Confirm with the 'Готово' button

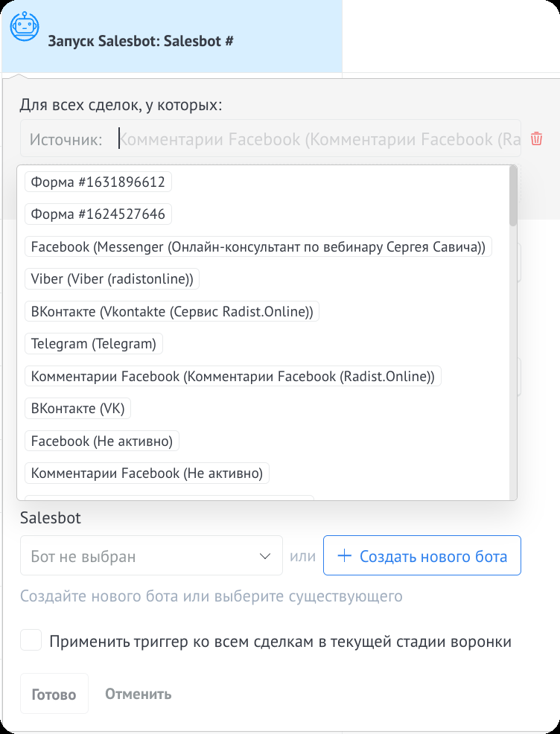coord(54,694)
